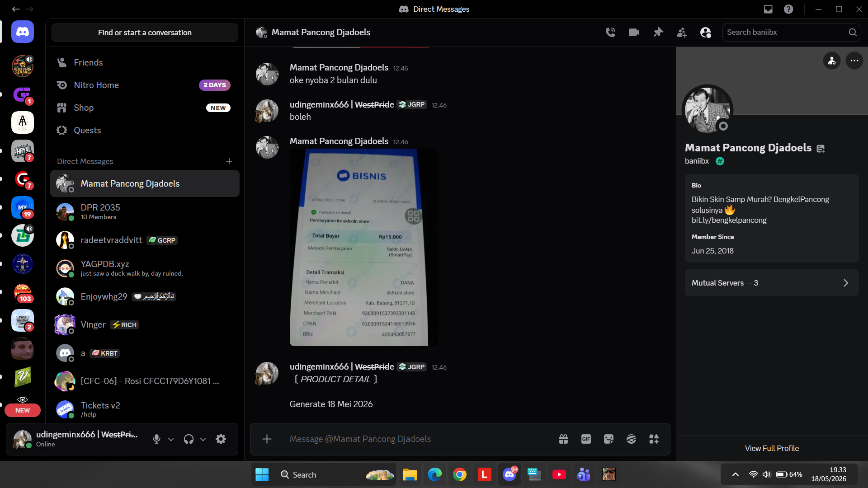Click the Mamat Pancong Djadoels profile avatar
This screenshot has width=868, height=488.
pyautogui.click(x=707, y=110)
